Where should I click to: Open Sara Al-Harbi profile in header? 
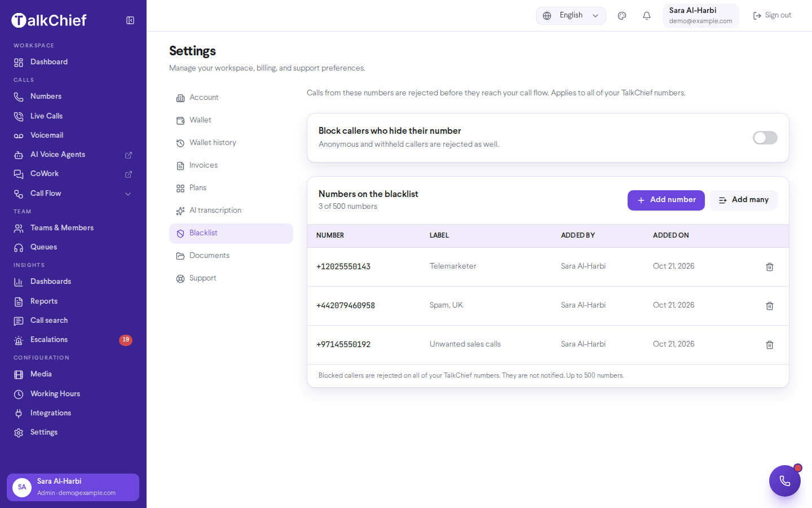point(701,16)
